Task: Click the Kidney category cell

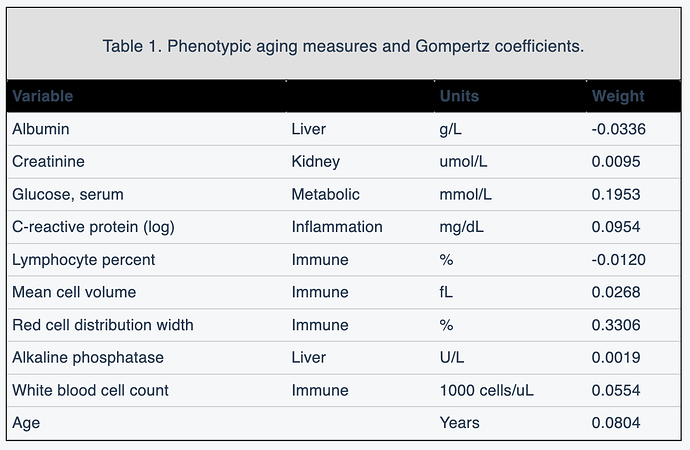Action: (x=316, y=161)
